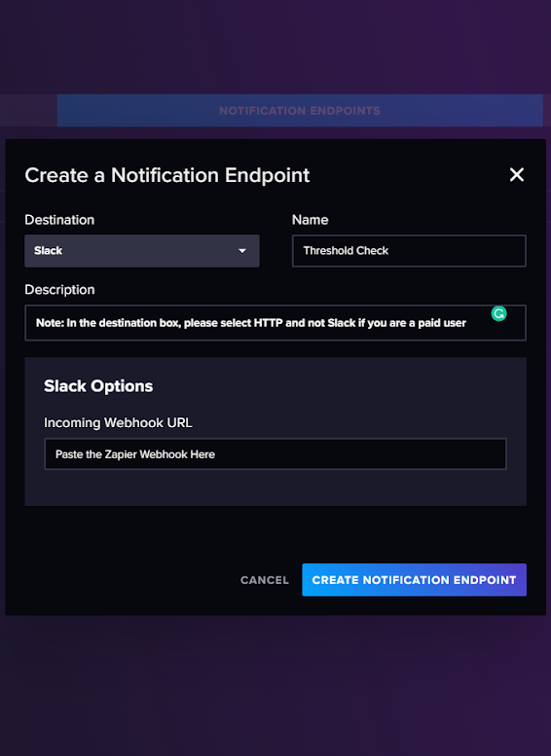Click the Incoming Webhook URL label
This screenshot has height=756, width=551.
(118, 423)
